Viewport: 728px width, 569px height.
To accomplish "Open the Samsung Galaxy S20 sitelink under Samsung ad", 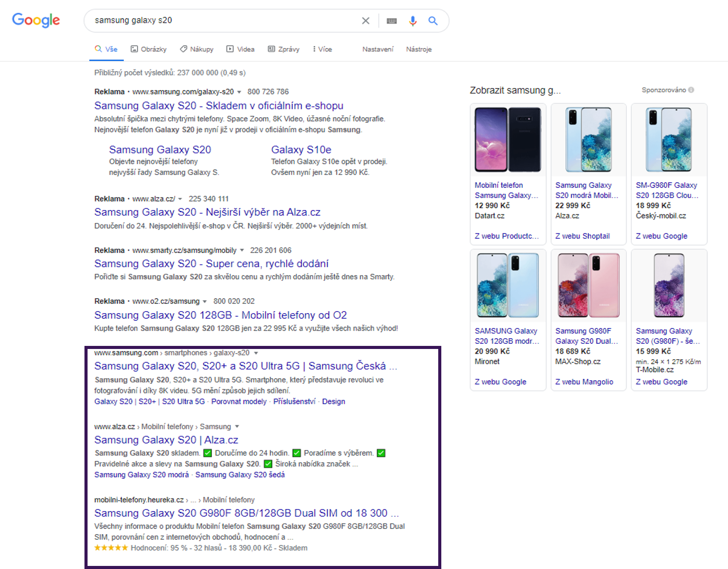I will tap(160, 150).
